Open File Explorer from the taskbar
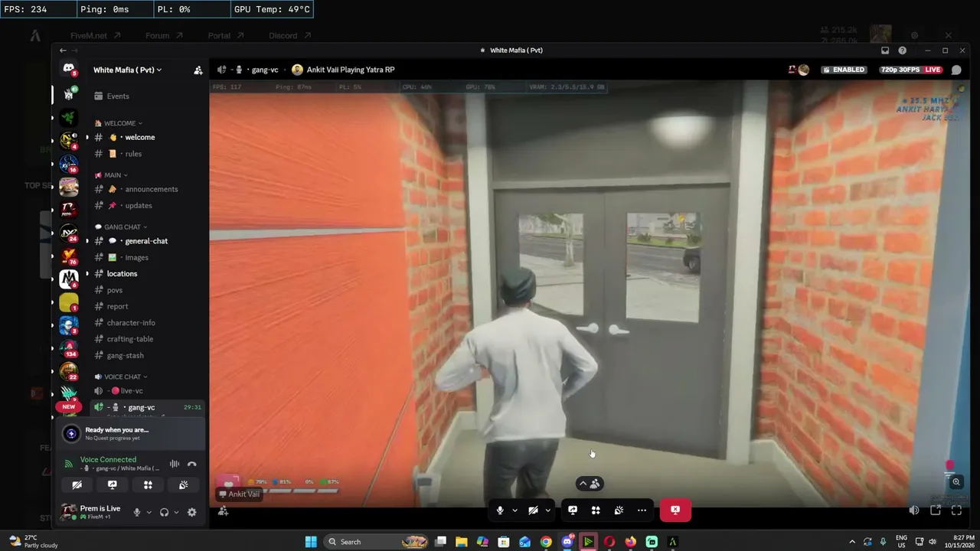Viewport: 980px width, 551px height. [x=461, y=542]
